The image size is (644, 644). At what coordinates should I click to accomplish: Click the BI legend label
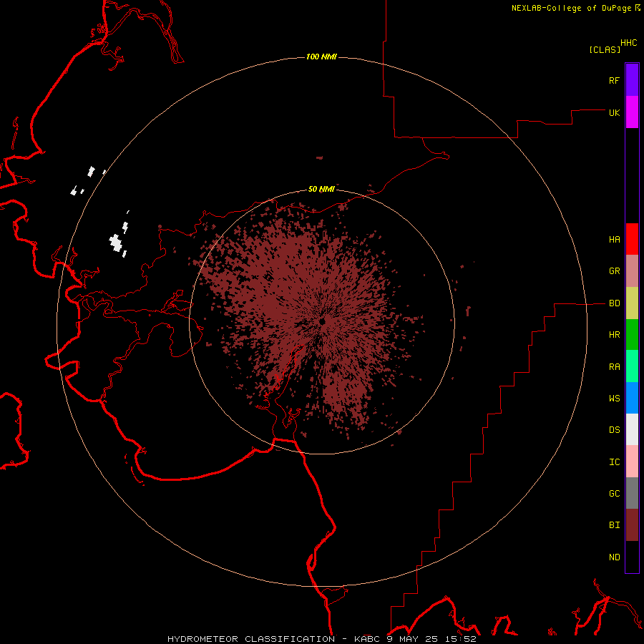[x=614, y=525]
